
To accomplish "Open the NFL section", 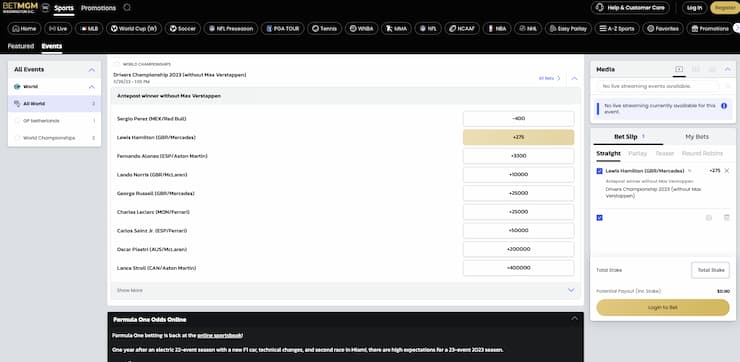I will point(428,29).
